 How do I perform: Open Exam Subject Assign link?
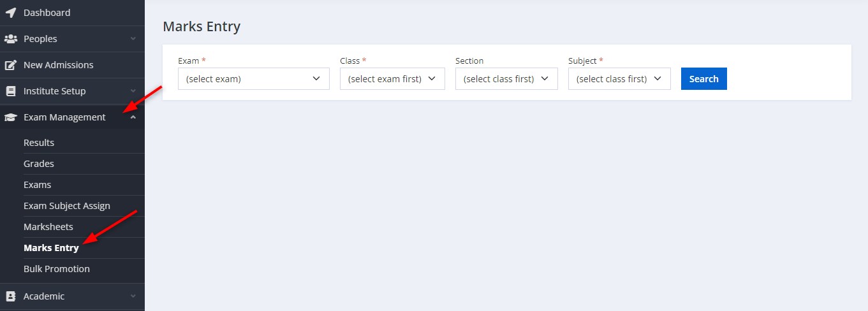point(67,206)
